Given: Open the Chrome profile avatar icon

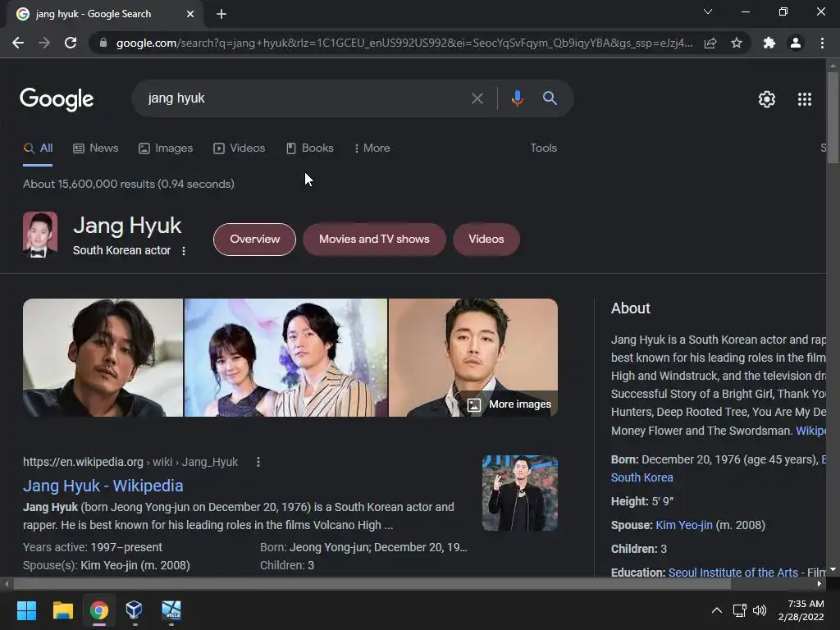Looking at the screenshot, I should coord(796,43).
